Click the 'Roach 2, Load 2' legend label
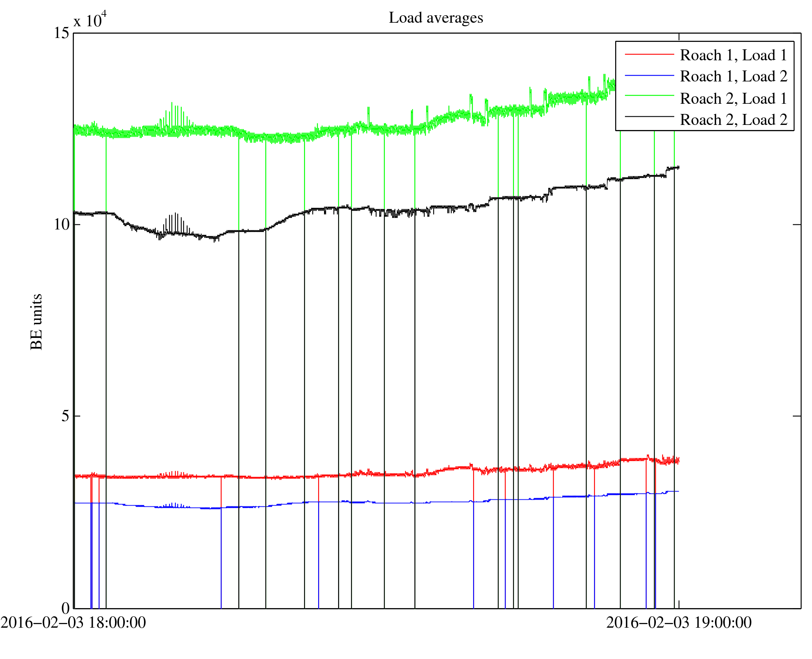Screen dimensions: 812x659 point(733,120)
